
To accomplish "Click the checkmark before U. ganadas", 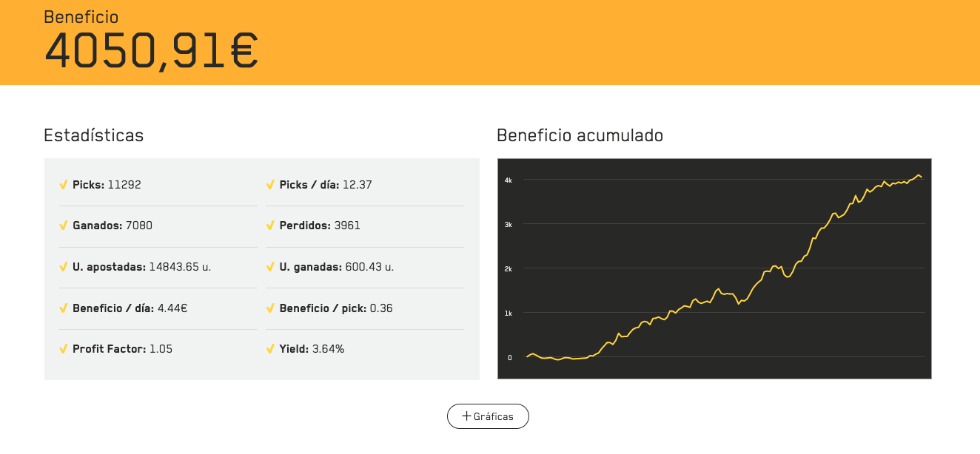I will tap(270, 267).
